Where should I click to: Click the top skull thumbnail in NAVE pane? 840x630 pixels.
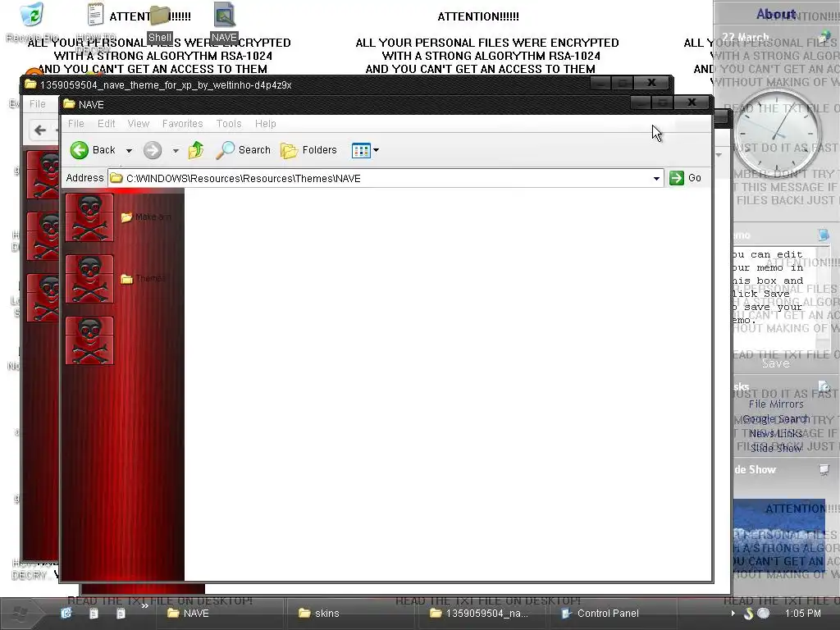point(89,217)
